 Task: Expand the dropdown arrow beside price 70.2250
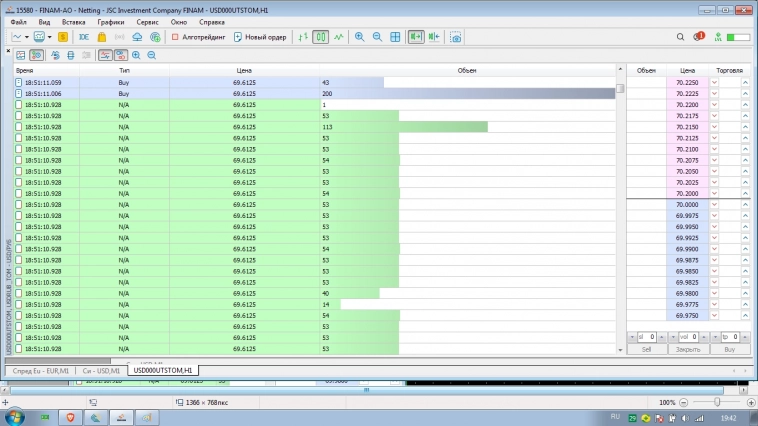click(x=714, y=82)
